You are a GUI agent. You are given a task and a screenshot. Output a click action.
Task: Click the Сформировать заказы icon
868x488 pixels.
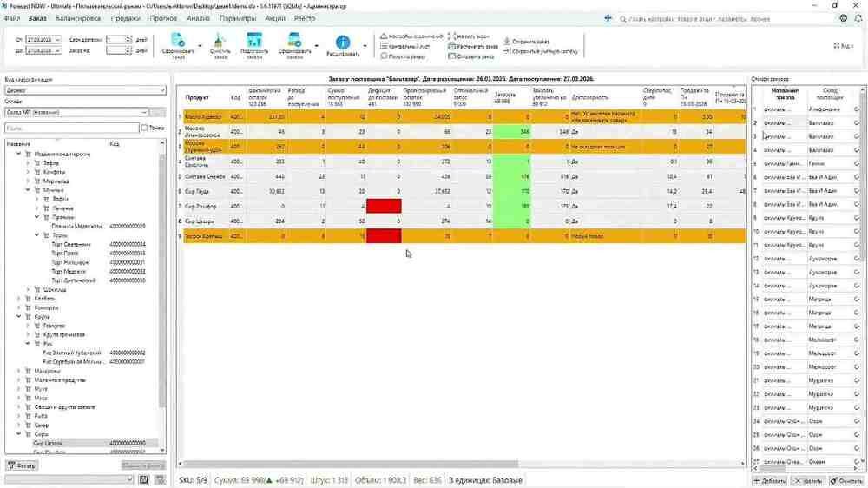pyautogui.click(x=294, y=40)
